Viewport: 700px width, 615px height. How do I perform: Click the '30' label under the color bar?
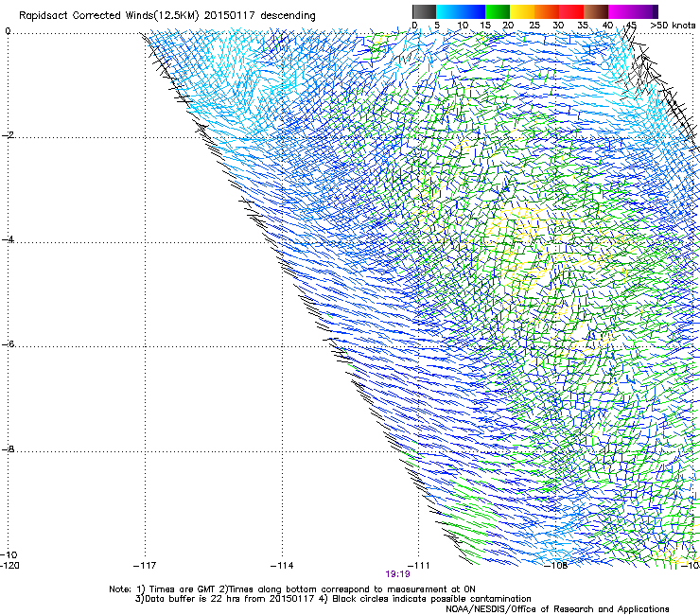[x=558, y=26]
